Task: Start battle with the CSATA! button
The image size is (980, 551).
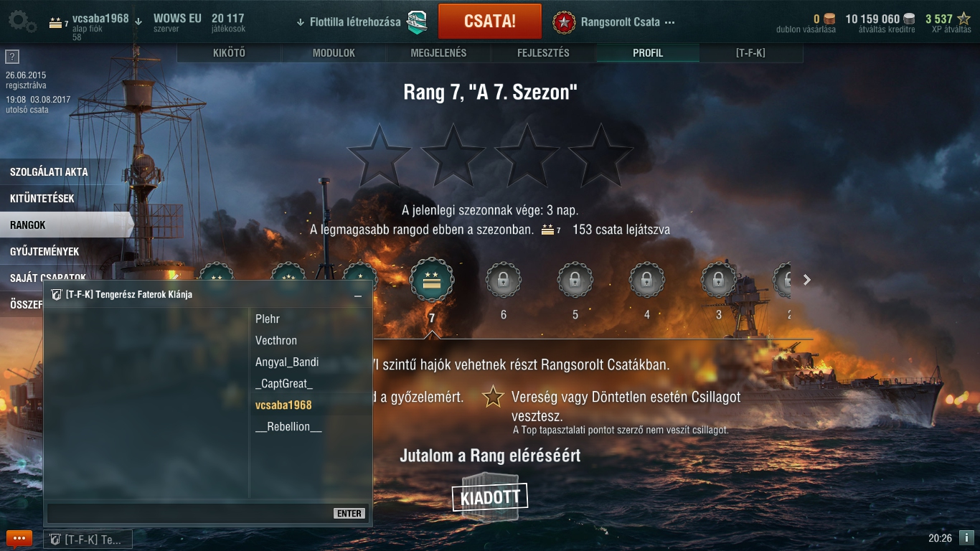Action: tap(490, 21)
